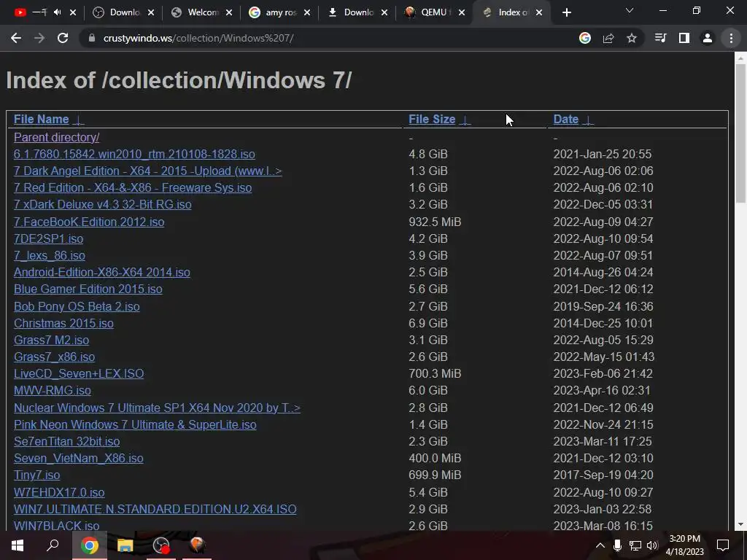Open the orange app icon in taskbar
The image size is (747, 560).
(197, 545)
